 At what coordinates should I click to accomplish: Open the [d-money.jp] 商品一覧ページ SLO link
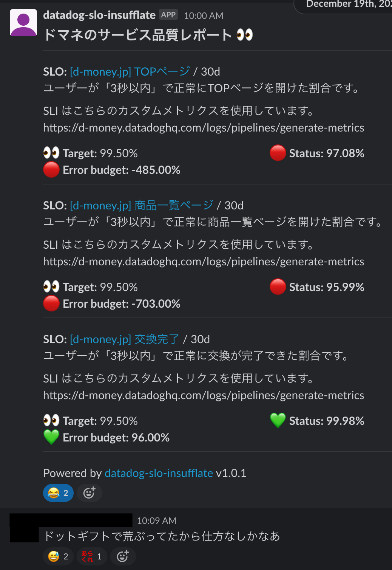tap(142, 205)
